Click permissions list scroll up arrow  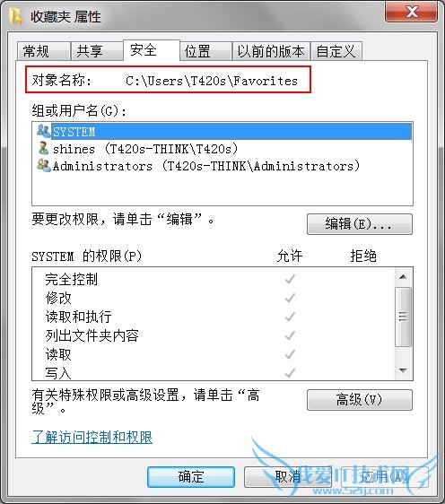403,277
